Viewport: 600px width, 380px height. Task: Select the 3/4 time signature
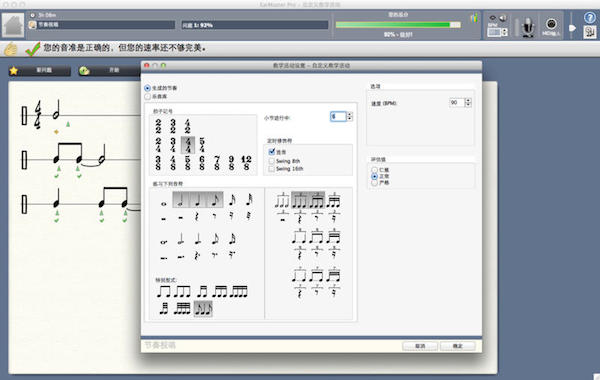[173, 145]
